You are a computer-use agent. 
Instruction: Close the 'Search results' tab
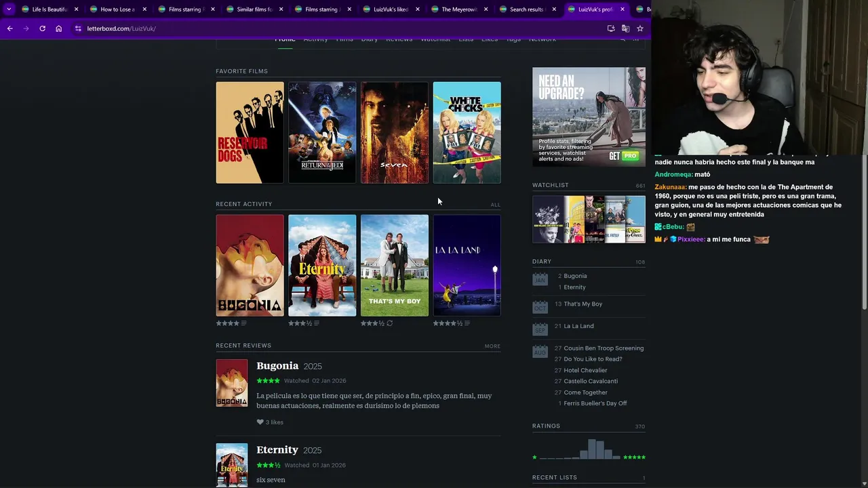tap(554, 9)
